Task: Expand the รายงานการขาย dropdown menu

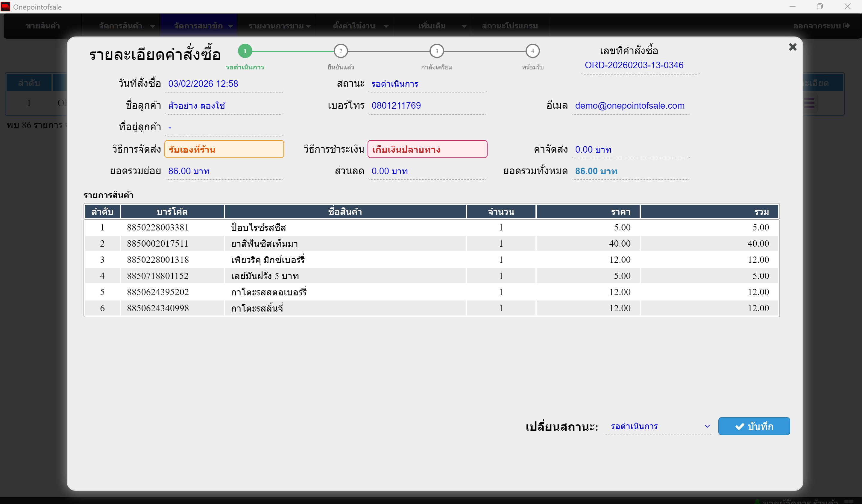Action: pyautogui.click(x=308, y=26)
